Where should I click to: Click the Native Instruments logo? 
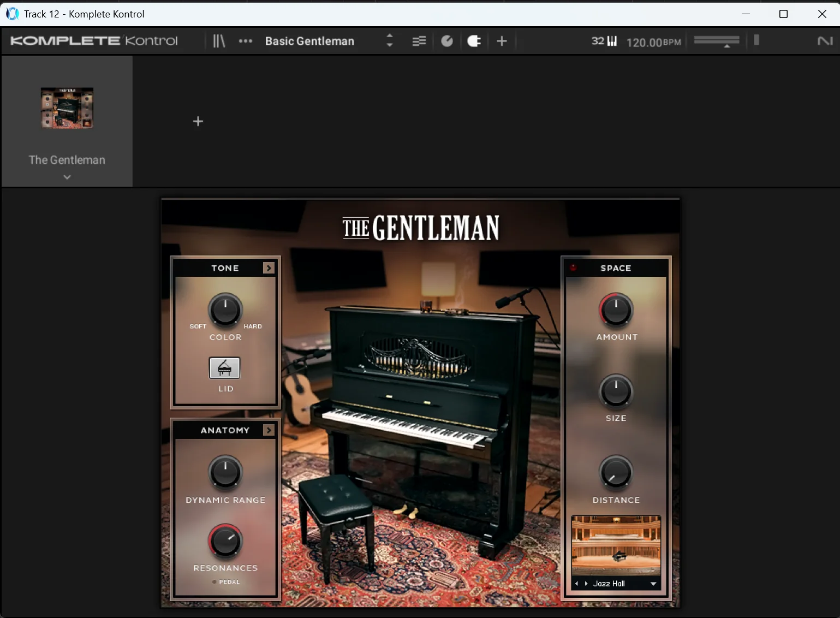coord(825,41)
